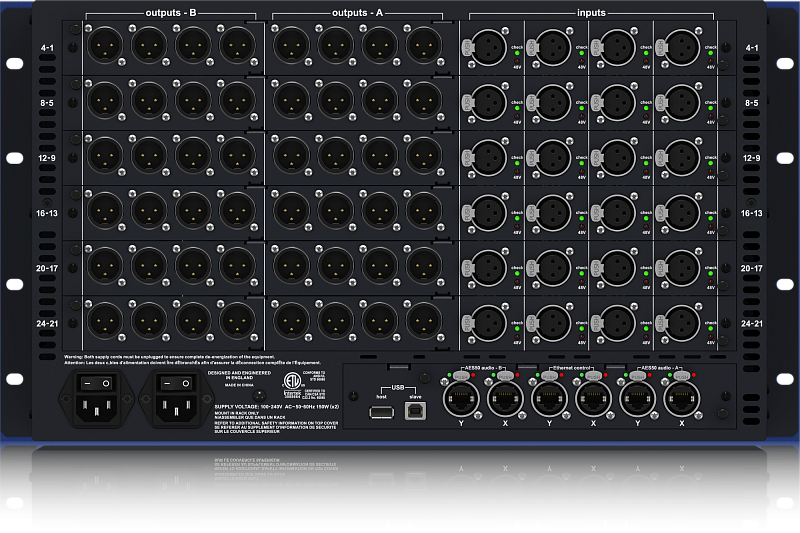The width and height of the screenshot is (800, 533).
Task: Click the 'outputs - A' heading
Action: pos(357,13)
